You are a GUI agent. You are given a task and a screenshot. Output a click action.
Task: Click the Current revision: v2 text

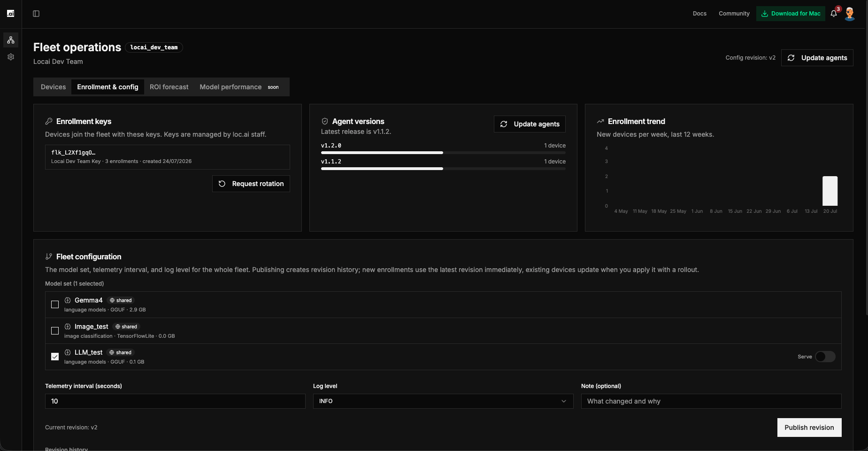click(71, 428)
